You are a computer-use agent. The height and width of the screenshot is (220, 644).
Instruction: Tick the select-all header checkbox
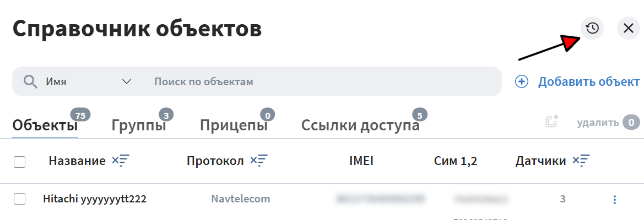coord(19,162)
